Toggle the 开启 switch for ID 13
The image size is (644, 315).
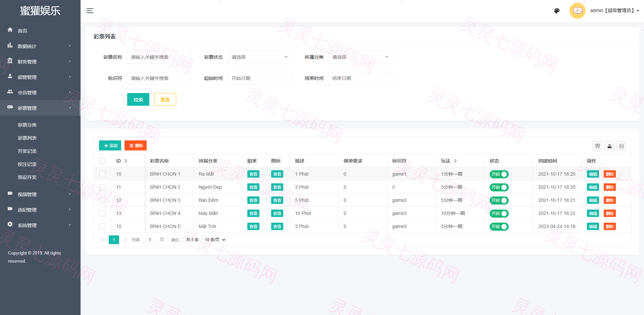coord(499,214)
